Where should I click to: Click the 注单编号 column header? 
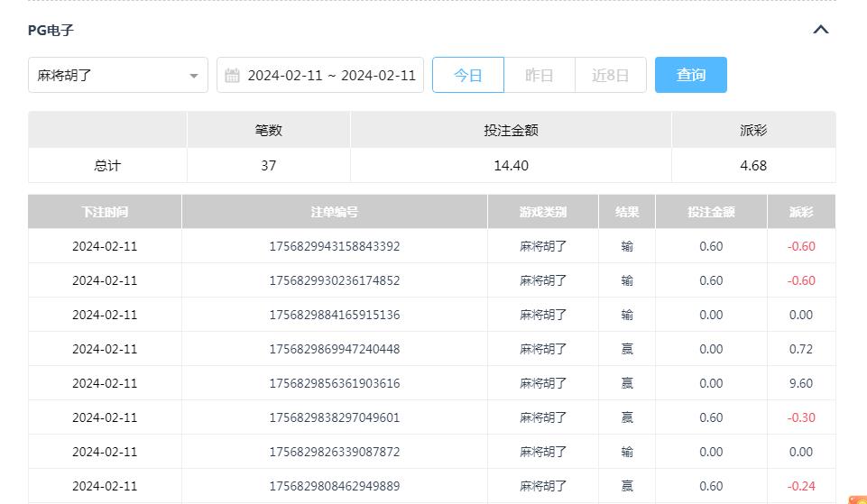click(x=334, y=212)
